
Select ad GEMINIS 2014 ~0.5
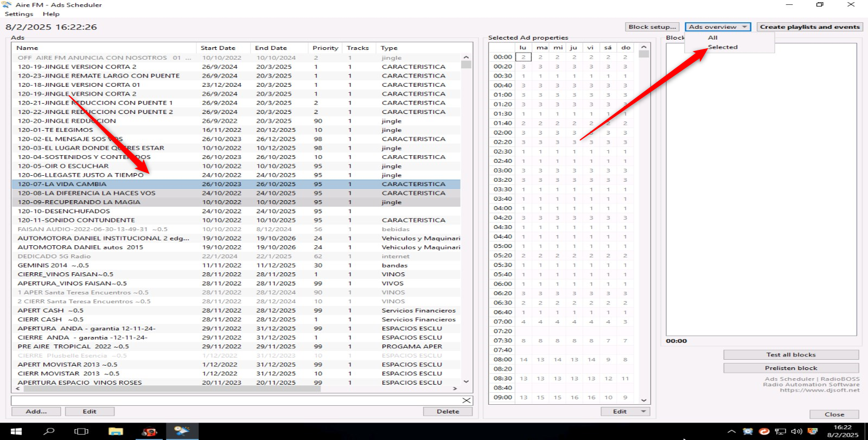236,265
